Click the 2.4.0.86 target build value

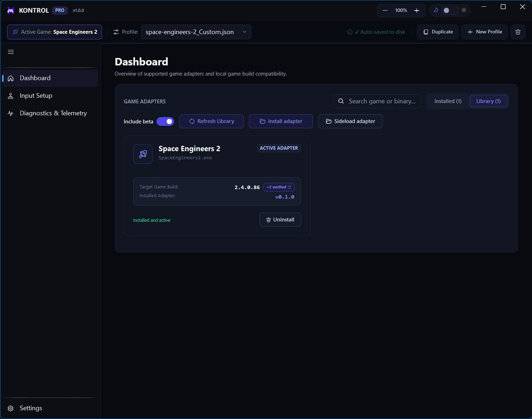(247, 187)
